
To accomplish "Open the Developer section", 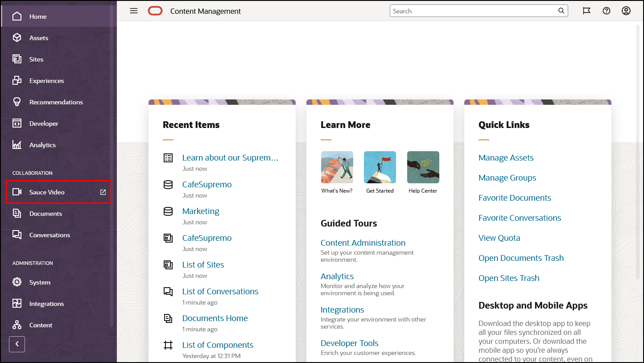I will pyautogui.click(x=44, y=123).
